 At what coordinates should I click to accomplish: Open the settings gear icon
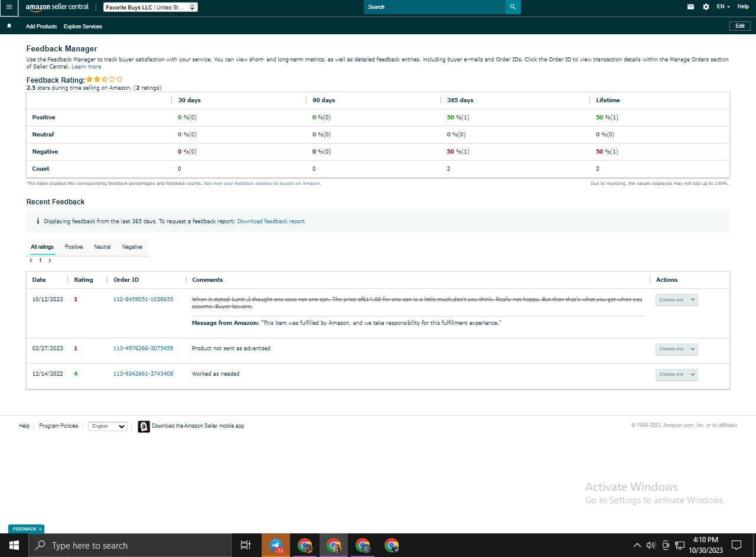point(706,7)
